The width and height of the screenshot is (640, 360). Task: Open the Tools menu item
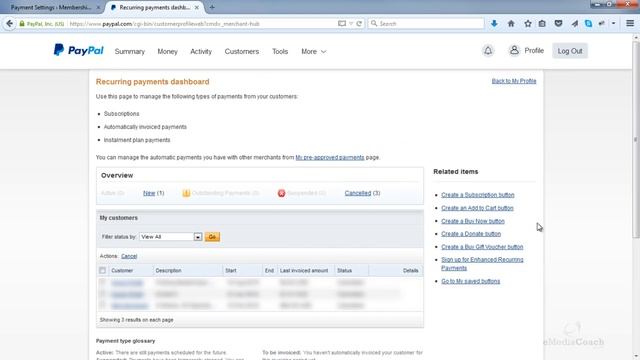click(280, 51)
